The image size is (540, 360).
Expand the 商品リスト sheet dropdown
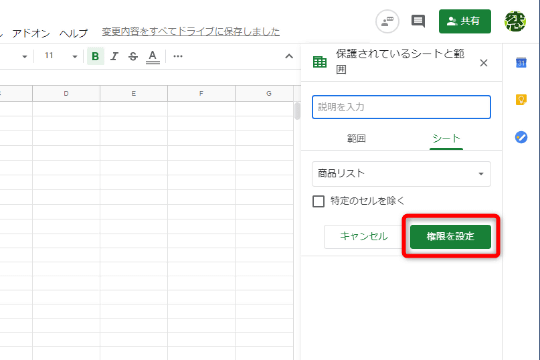[401, 174]
